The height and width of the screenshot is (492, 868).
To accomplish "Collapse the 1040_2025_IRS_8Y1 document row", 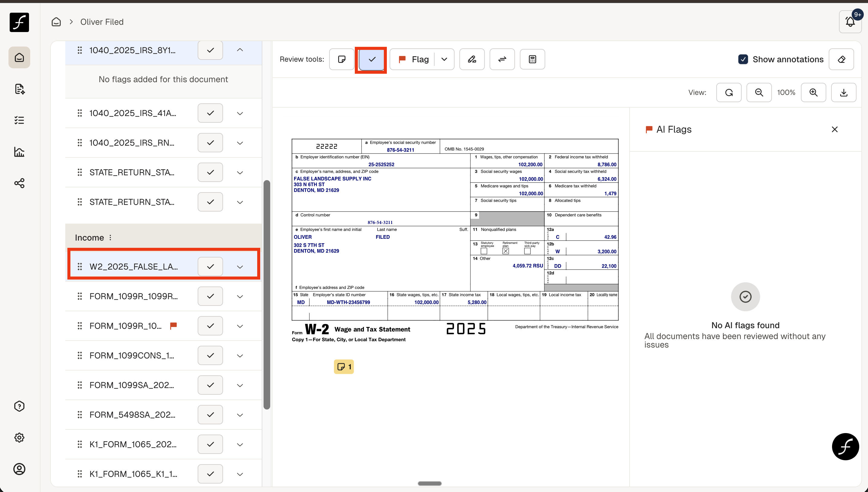I will [x=240, y=50].
